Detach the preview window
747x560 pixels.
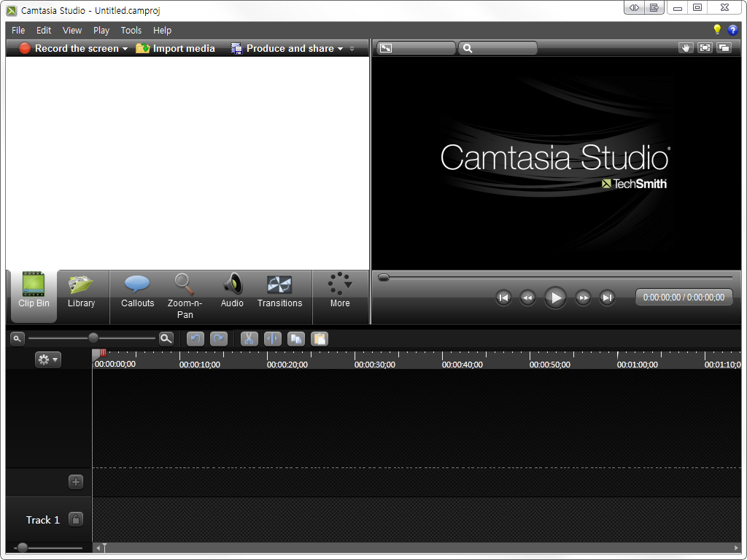pos(724,48)
